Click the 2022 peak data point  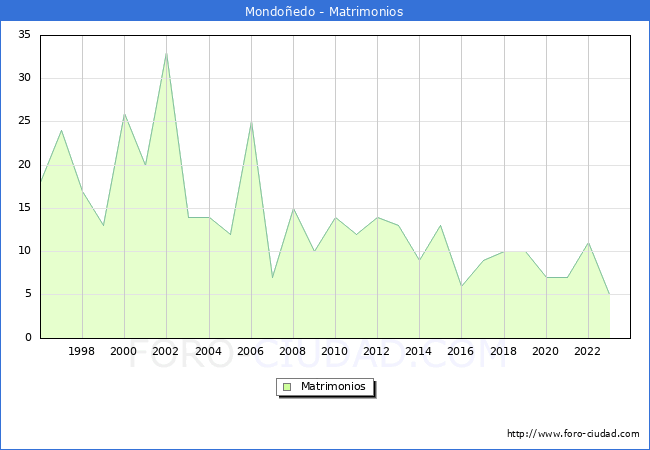click(588, 243)
